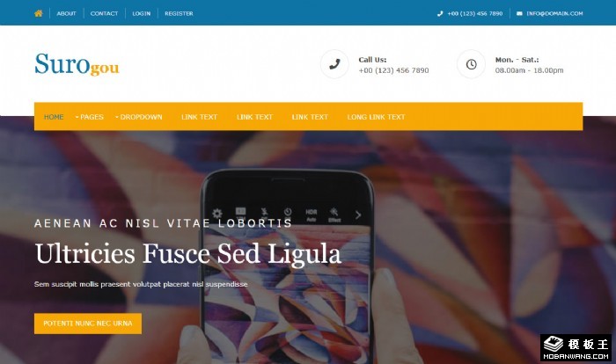Click the orange home icon in top bar

[39, 13]
